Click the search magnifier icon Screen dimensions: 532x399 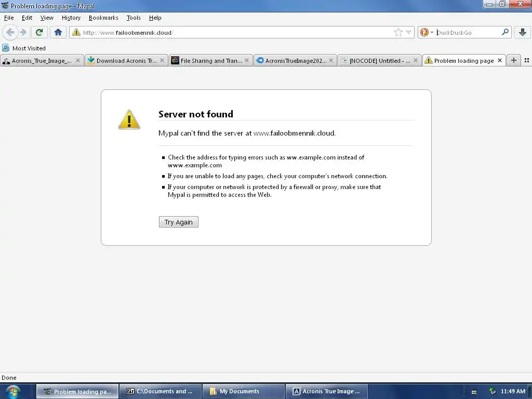[505, 32]
